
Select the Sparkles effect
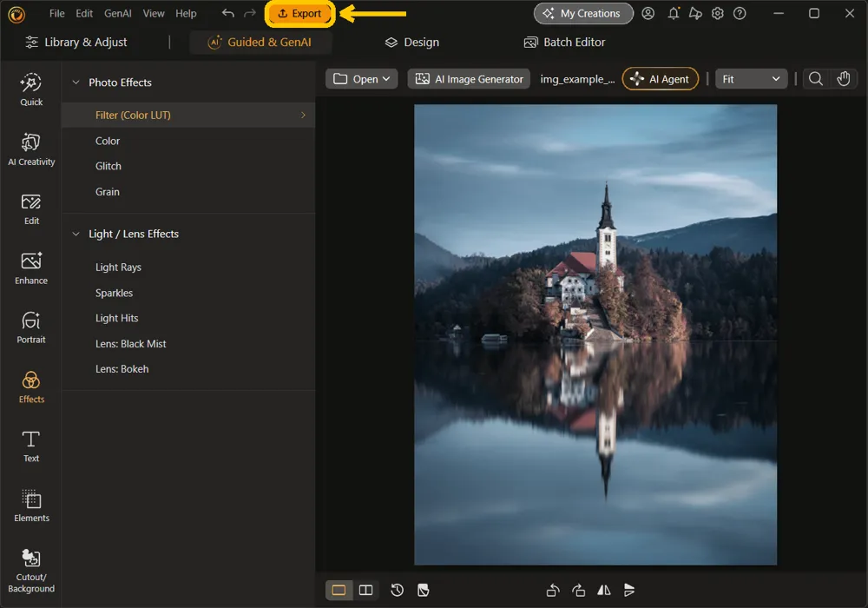(114, 293)
